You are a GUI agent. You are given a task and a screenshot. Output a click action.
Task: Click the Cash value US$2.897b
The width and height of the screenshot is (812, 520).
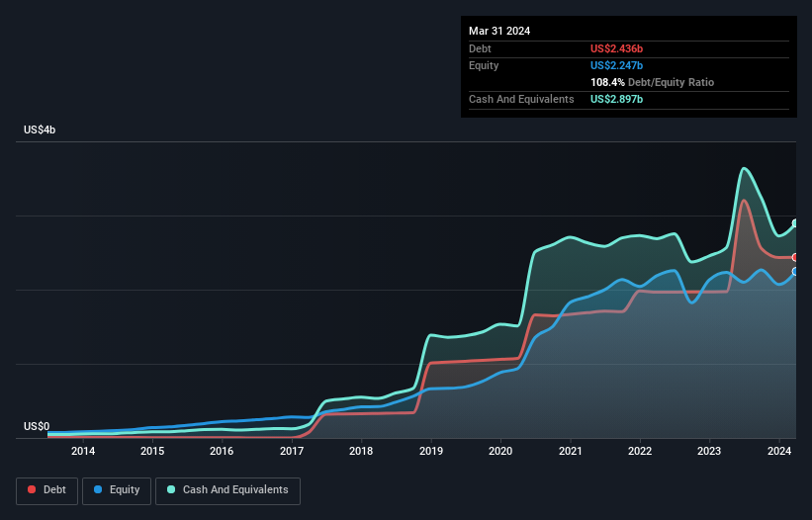point(616,99)
